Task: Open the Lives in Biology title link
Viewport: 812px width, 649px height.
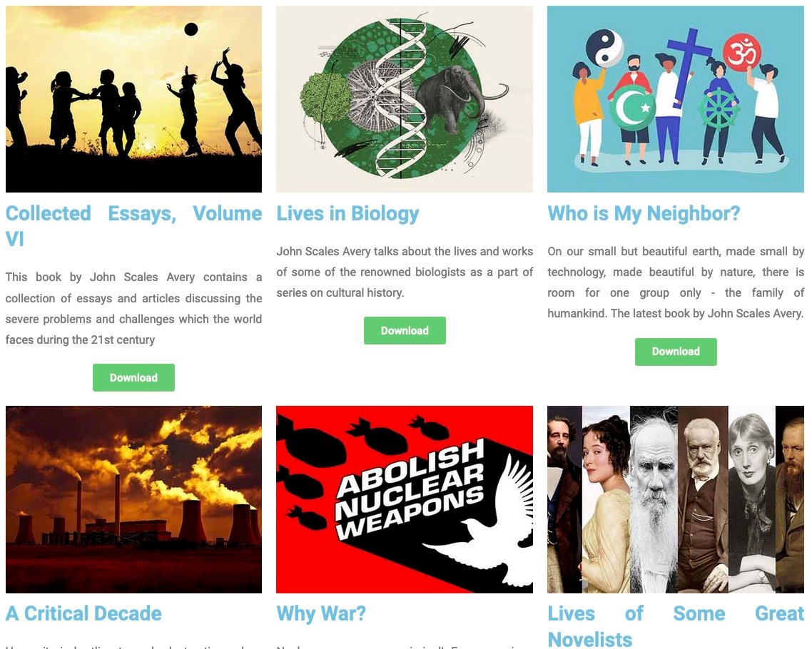Action: point(348,213)
